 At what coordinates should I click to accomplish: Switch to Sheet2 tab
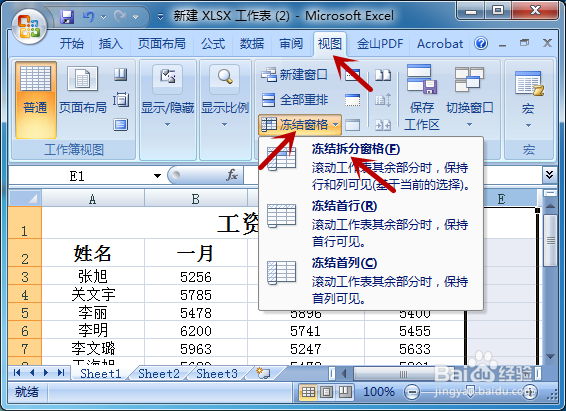pyautogui.click(x=159, y=374)
